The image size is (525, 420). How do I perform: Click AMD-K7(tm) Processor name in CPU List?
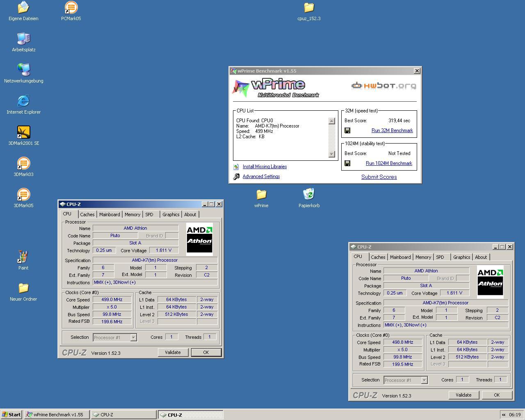pos(277,126)
